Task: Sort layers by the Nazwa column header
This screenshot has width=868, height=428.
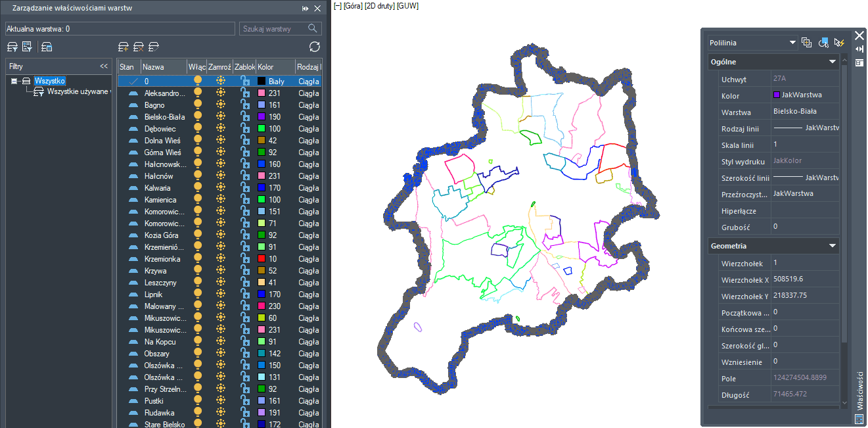Action: (x=162, y=67)
